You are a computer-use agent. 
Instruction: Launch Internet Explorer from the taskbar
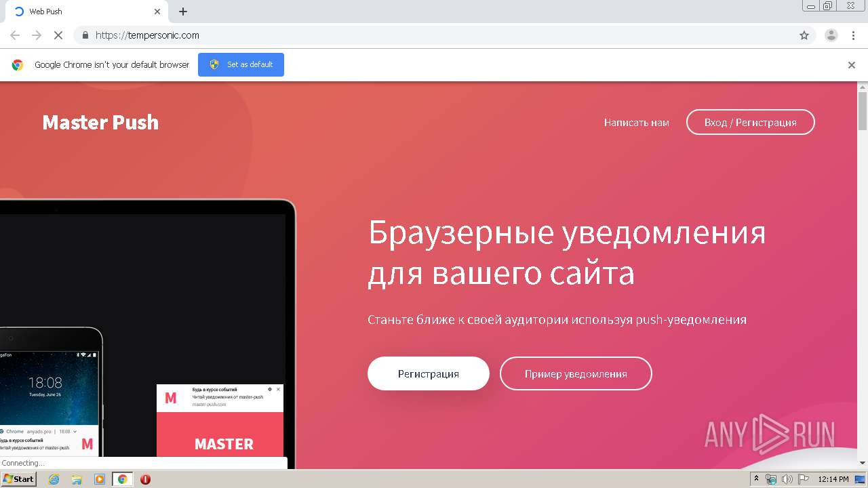coord(54,479)
